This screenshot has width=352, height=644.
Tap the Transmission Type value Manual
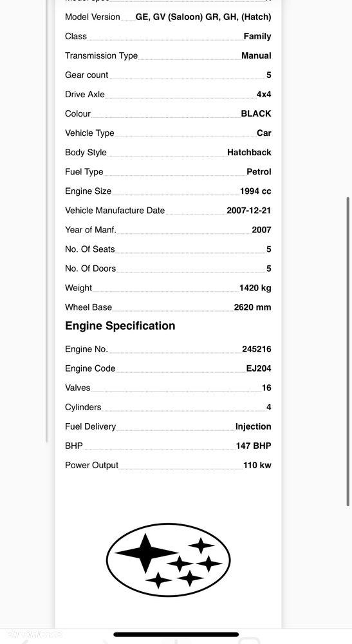(256, 55)
